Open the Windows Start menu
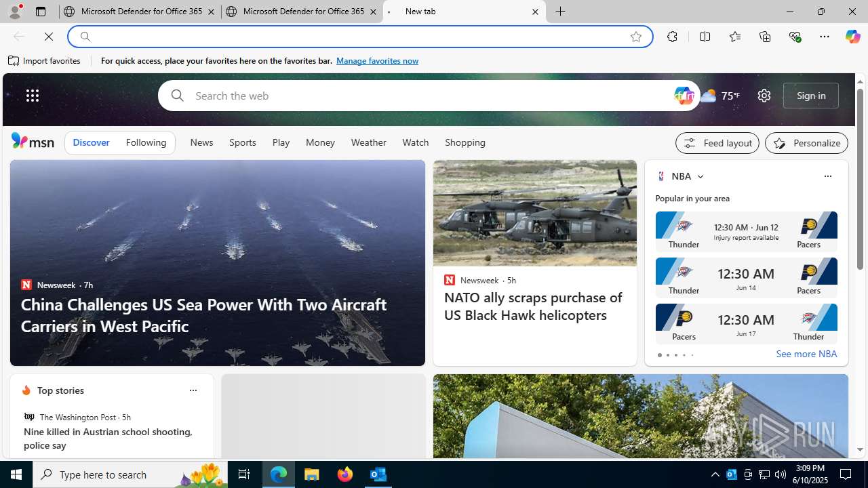 (16, 474)
